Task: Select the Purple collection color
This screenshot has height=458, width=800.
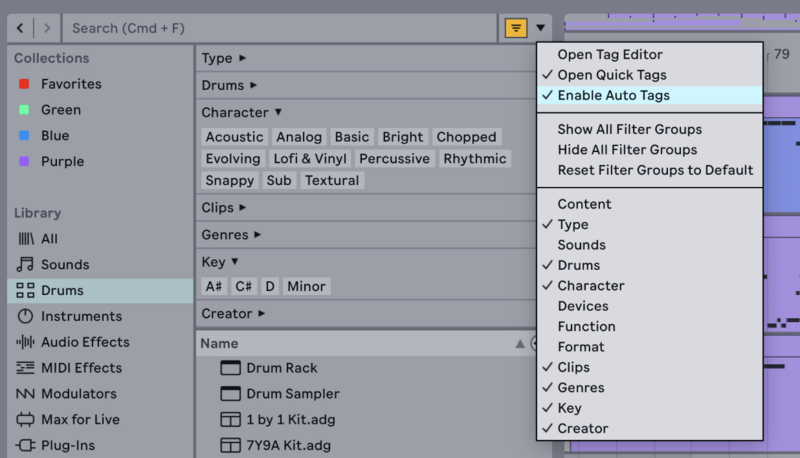Action: pos(62,162)
